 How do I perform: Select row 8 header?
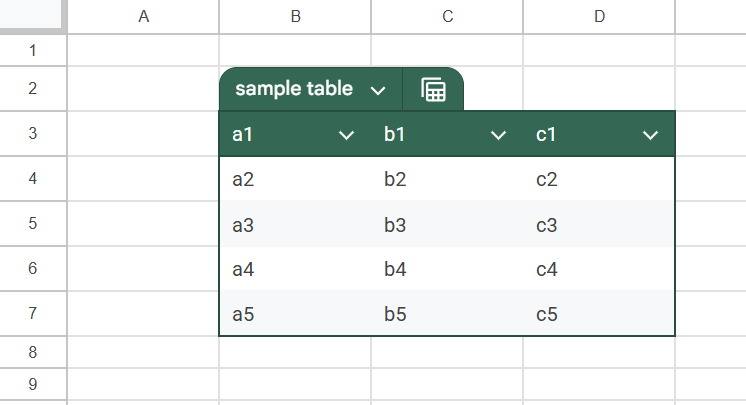pyautogui.click(x=33, y=352)
